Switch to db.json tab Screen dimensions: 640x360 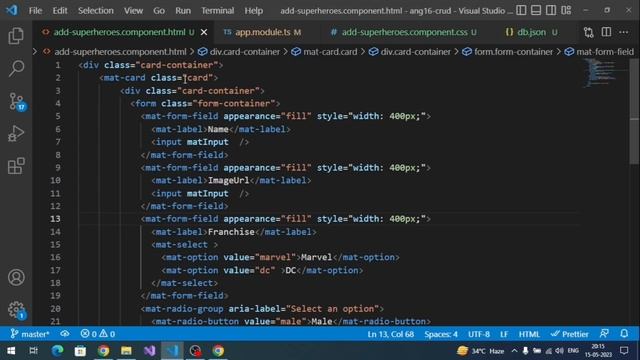[531, 32]
